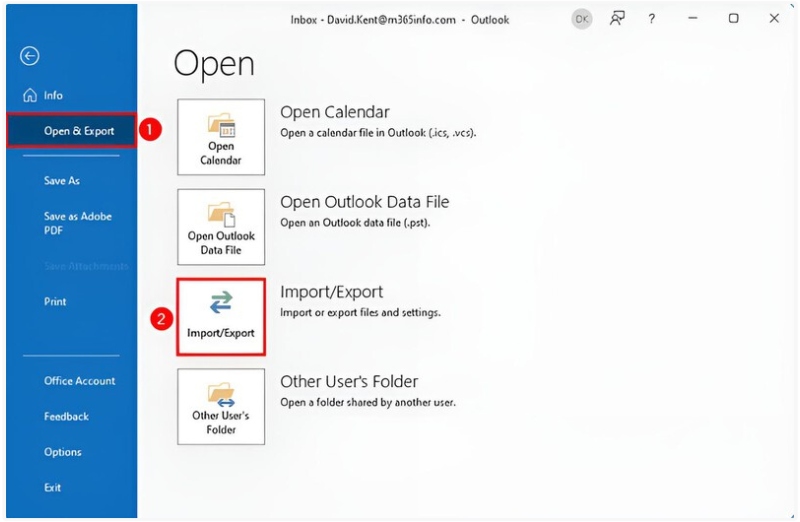The height and width of the screenshot is (522, 800).
Task: Launch the Import/Export wizard arrows icon
Action: tap(221, 317)
